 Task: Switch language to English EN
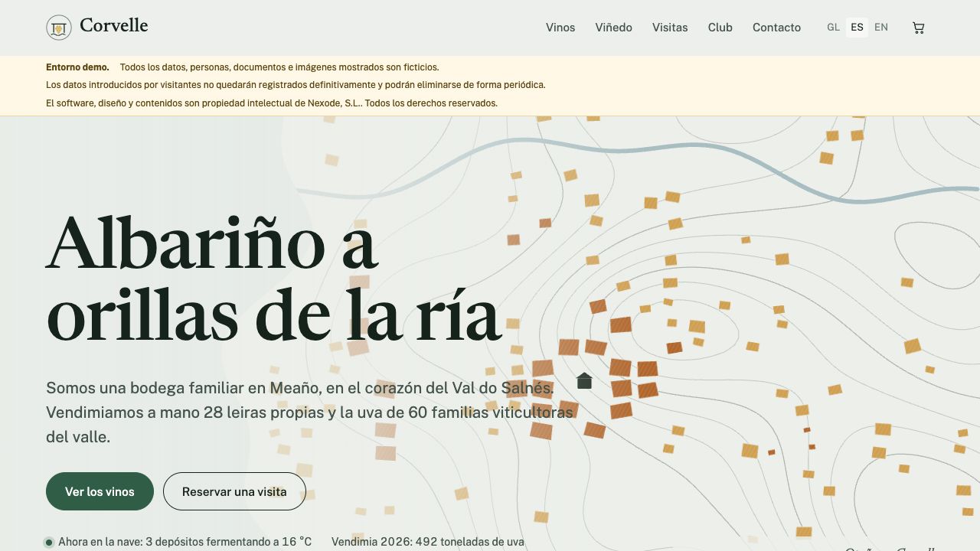click(881, 28)
